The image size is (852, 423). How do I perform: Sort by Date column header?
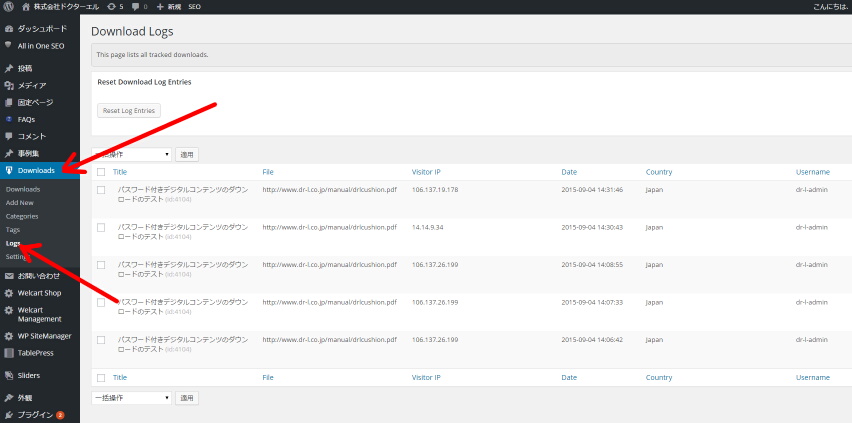(x=569, y=172)
